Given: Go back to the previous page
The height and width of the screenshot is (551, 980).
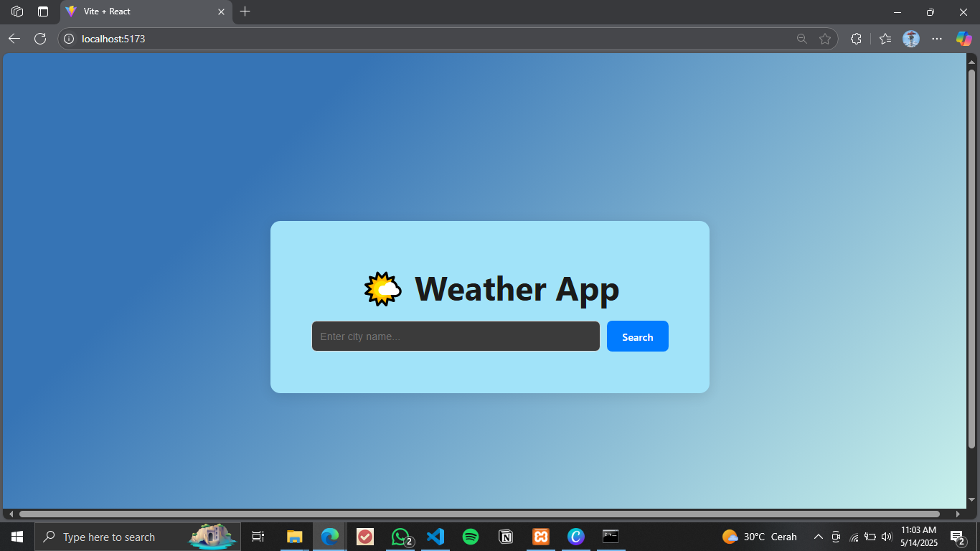Looking at the screenshot, I should [x=14, y=39].
